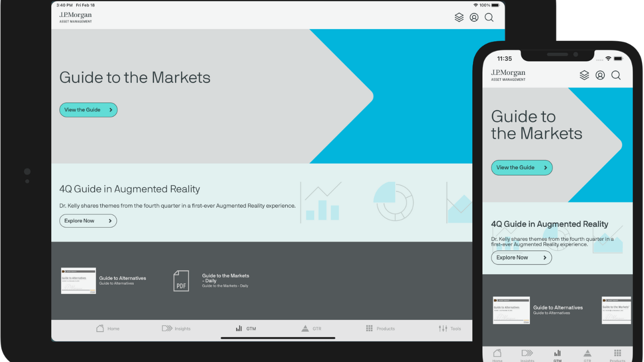Open the search icon in the phone header
Screen dimensions: 644x362
click(616, 75)
